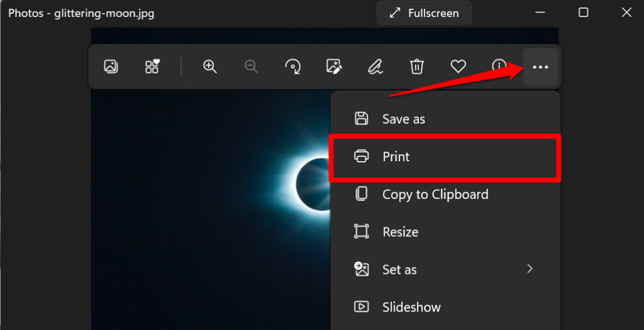Image resolution: width=644 pixels, height=330 pixels.
Task: Open the Edit image tool
Action: [x=333, y=66]
